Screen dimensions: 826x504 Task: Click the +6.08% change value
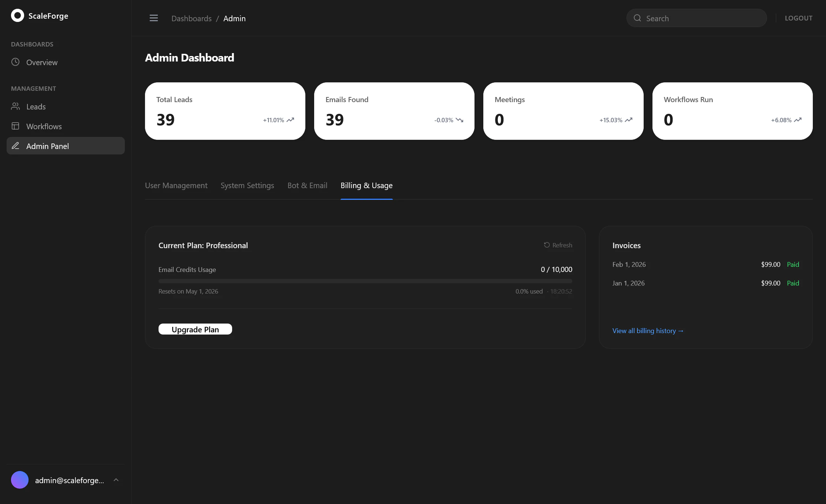(781, 120)
